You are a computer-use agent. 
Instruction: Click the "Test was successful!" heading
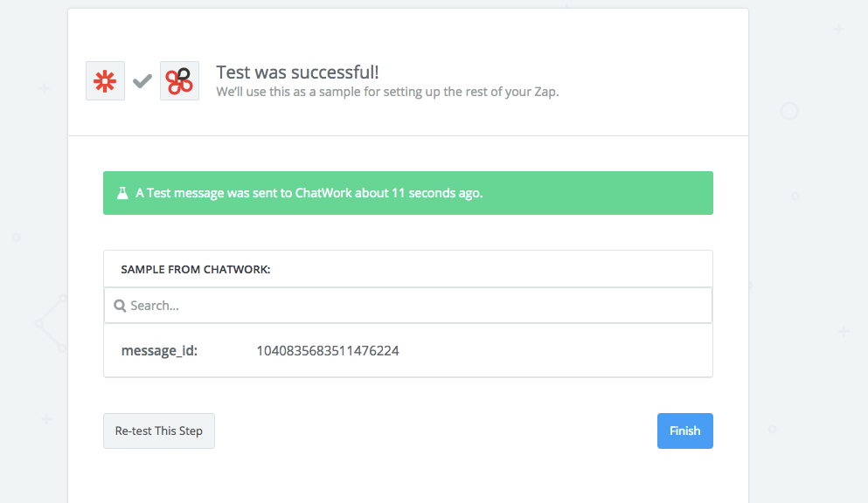click(297, 72)
